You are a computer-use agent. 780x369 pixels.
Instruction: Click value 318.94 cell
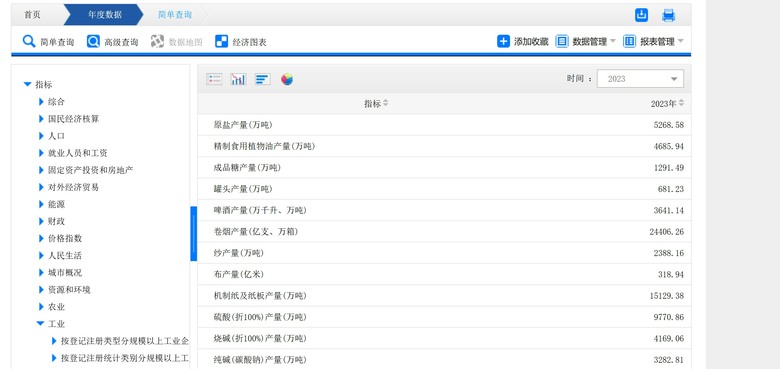tap(671, 275)
